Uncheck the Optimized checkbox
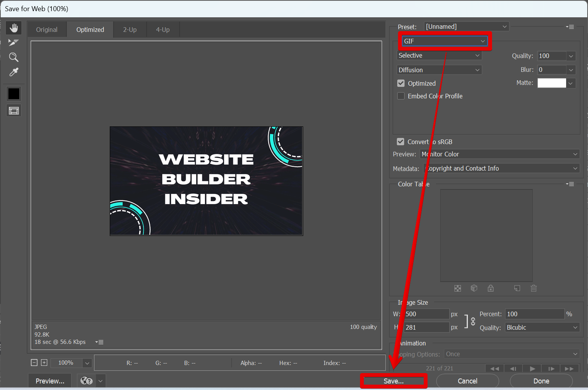The width and height of the screenshot is (588, 390). [x=401, y=83]
